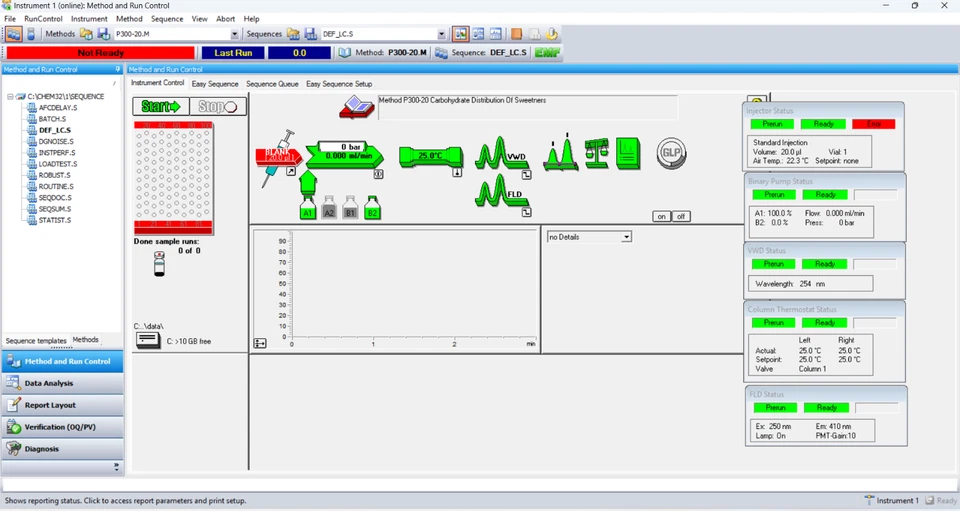The height and width of the screenshot is (511, 960).
Task: Click the red Error indicator in Injector Status
Action: [874, 124]
